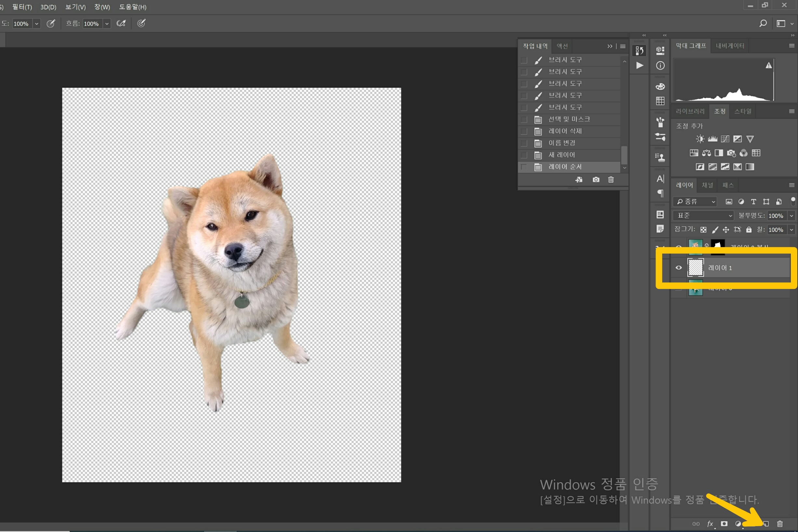
Task: Open the 표준 blend mode dropdown
Action: (x=703, y=215)
